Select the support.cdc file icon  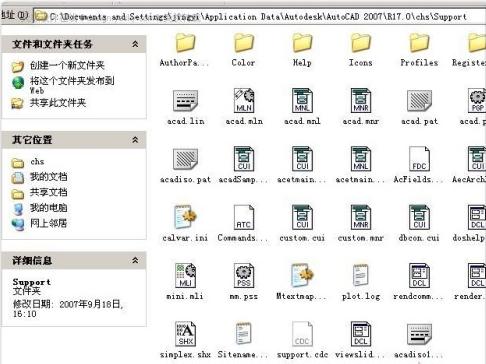[302, 334]
